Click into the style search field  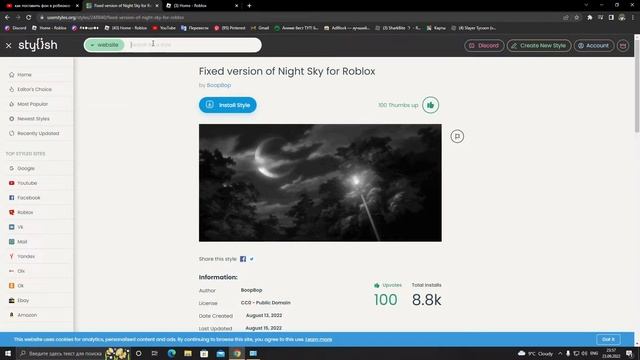pos(194,45)
